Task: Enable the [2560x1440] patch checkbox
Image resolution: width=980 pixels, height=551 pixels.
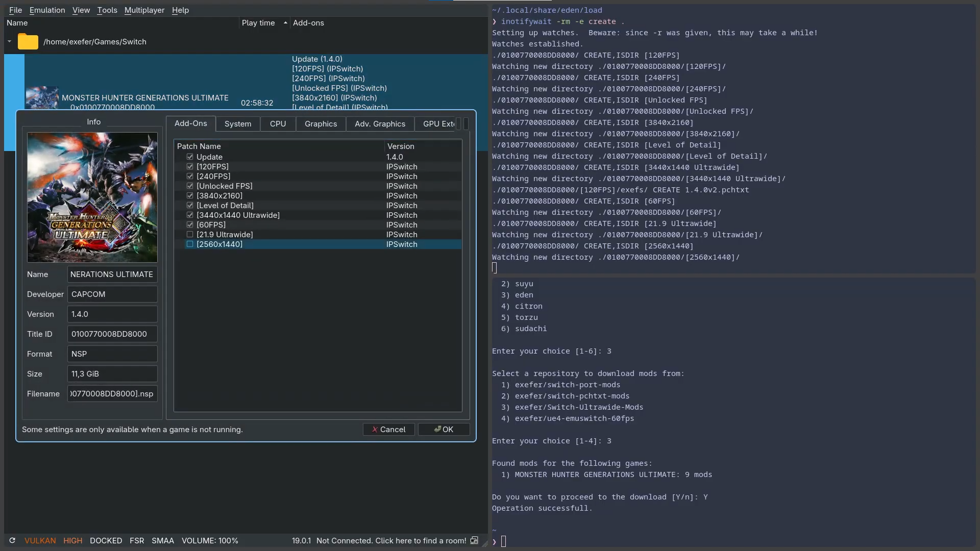Action: (190, 244)
